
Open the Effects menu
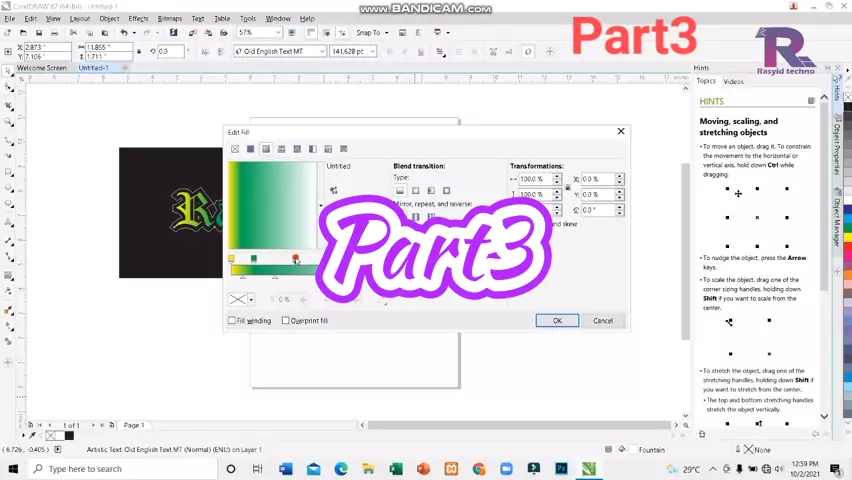138,18
